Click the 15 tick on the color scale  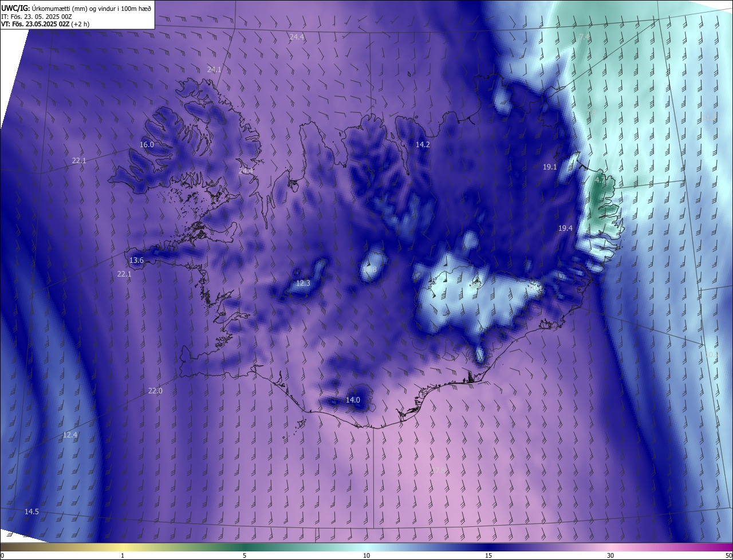tap(488, 556)
